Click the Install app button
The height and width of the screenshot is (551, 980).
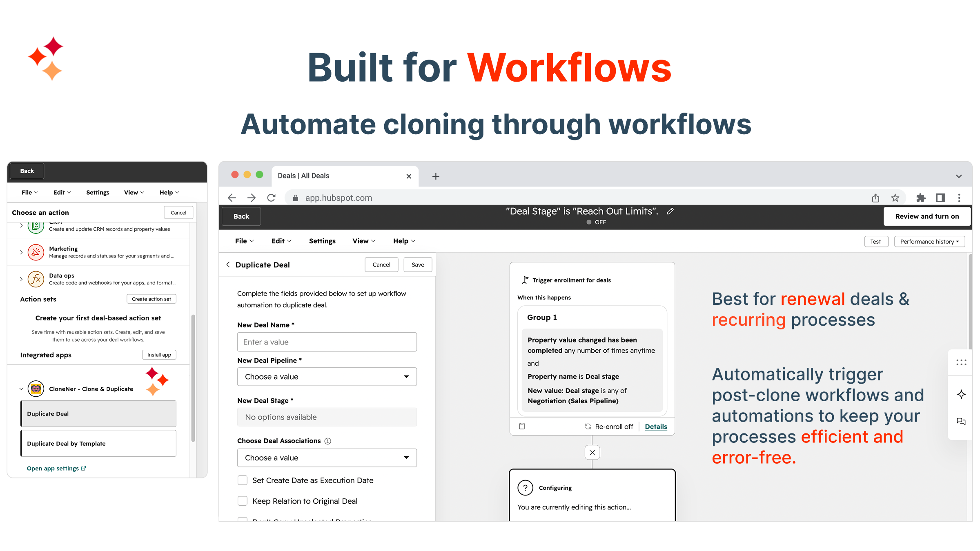159,355
